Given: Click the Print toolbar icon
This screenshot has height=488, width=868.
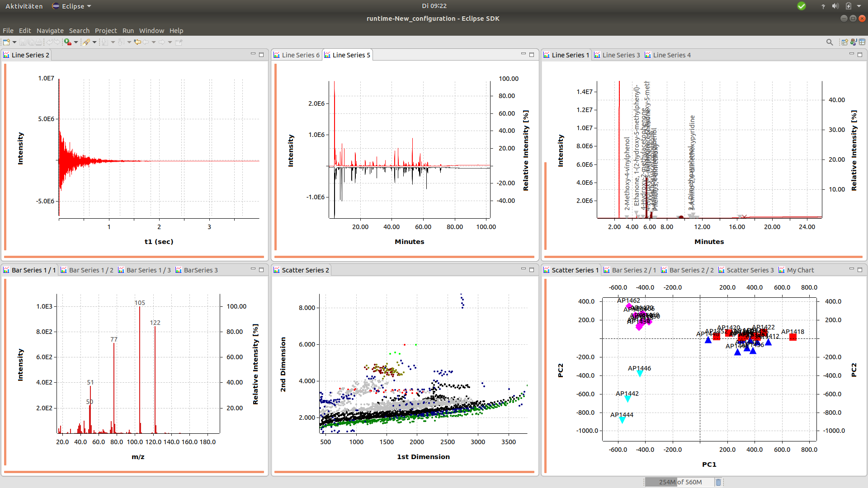Looking at the screenshot, I should tap(39, 42).
